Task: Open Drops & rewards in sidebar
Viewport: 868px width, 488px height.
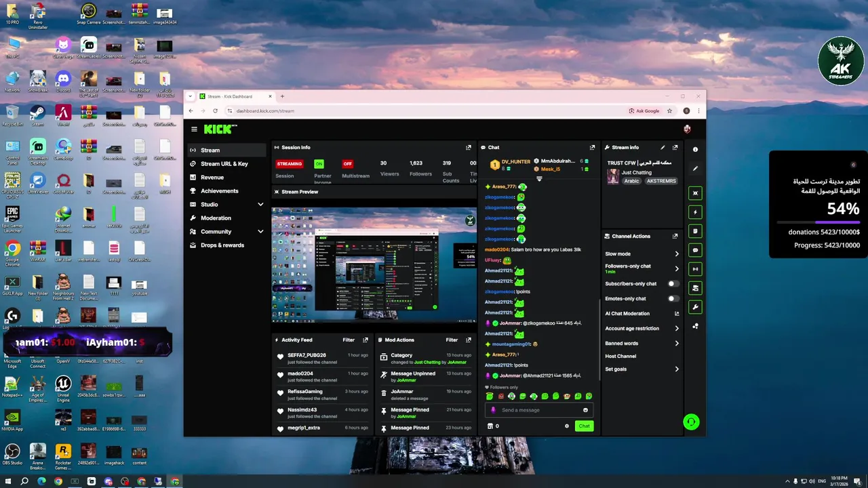Action: [x=226, y=245]
